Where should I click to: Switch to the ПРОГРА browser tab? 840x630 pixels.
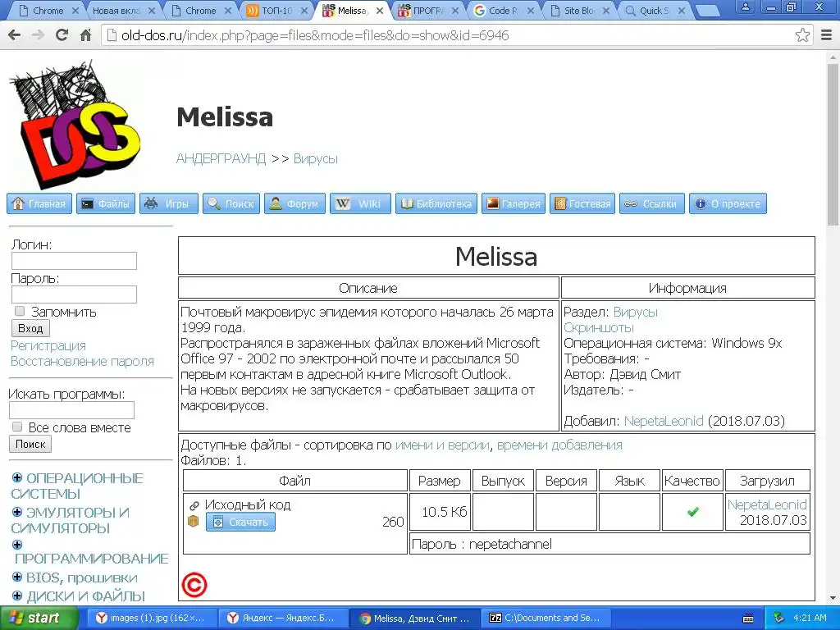[x=428, y=11]
